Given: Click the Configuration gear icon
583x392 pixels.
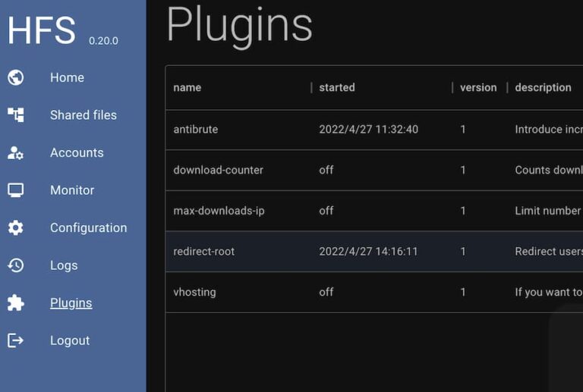Looking at the screenshot, I should (16, 227).
